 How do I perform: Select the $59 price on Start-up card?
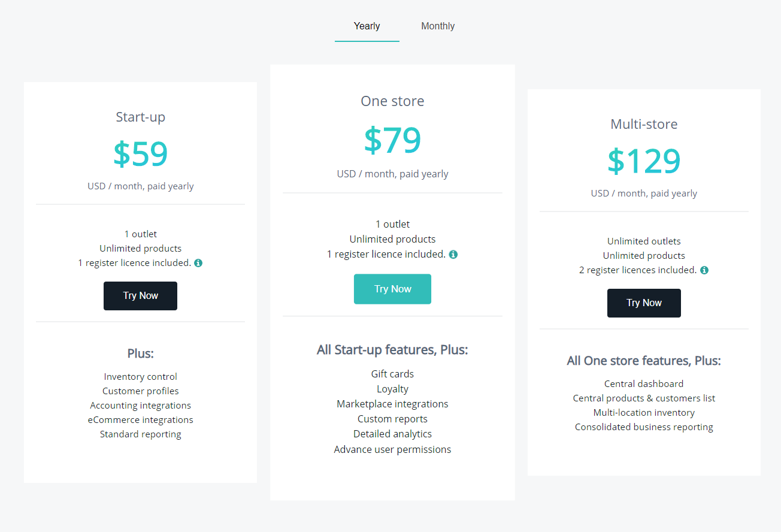tap(140, 154)
